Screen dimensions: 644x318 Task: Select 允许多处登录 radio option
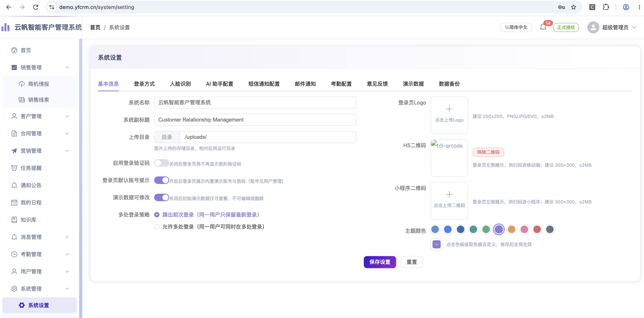(157, 227)
